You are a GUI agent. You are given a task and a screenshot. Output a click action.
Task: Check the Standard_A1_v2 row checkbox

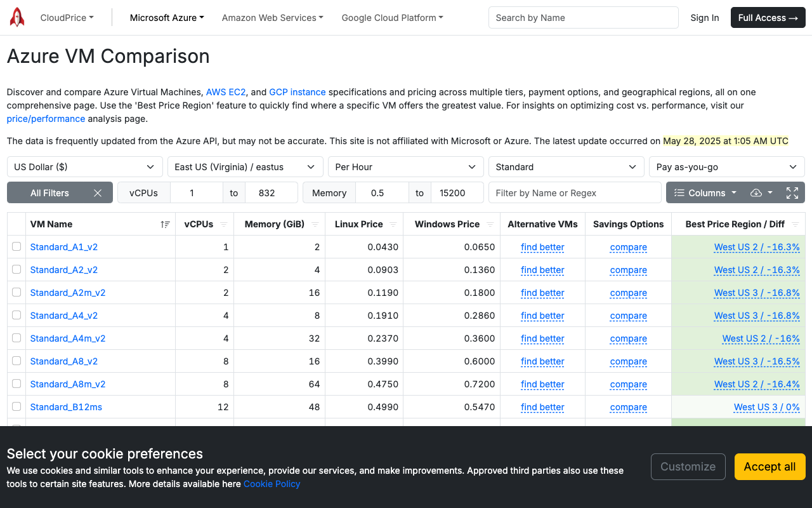coord(16,246)
